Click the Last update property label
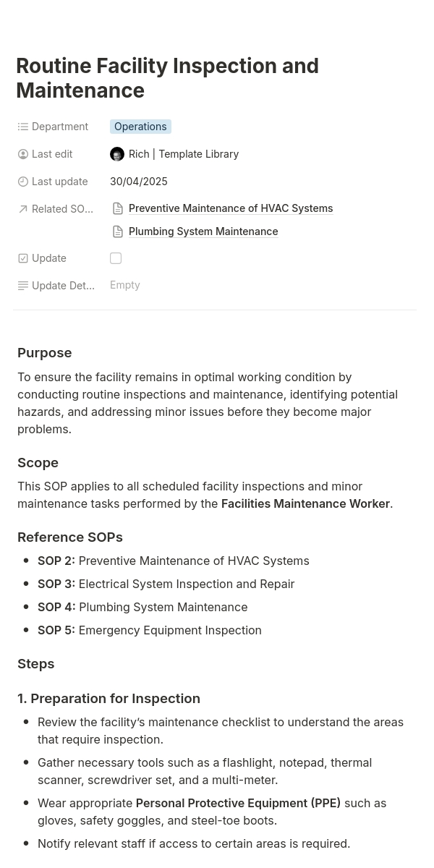 (60, 182)
